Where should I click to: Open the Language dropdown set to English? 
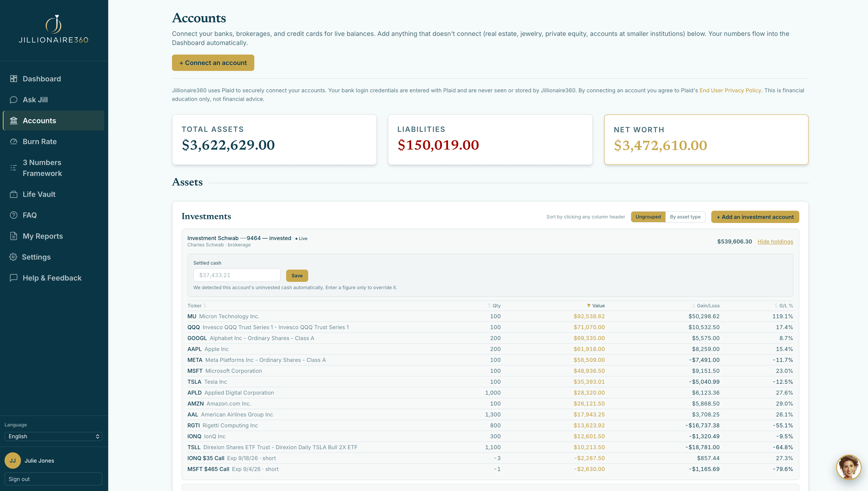53,436
